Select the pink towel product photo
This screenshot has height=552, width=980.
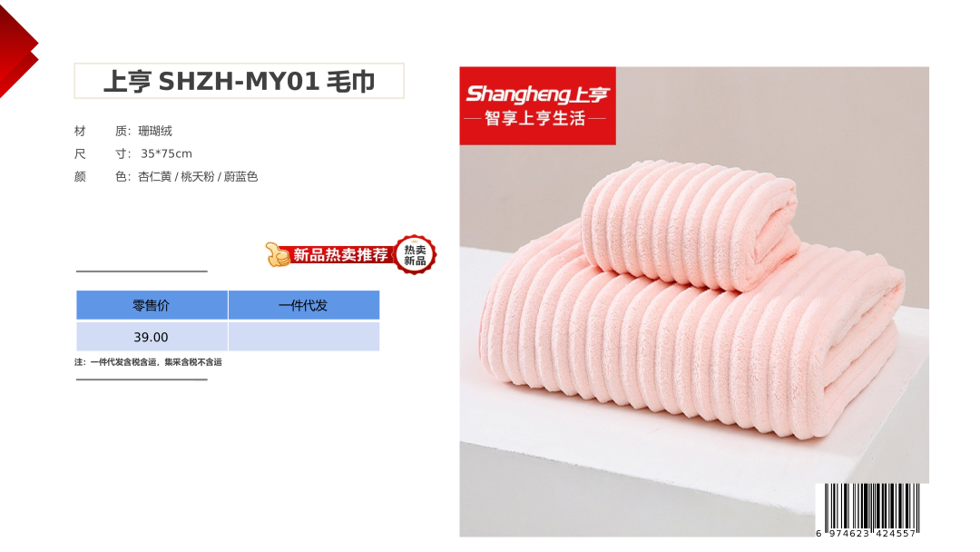point(694,302)
